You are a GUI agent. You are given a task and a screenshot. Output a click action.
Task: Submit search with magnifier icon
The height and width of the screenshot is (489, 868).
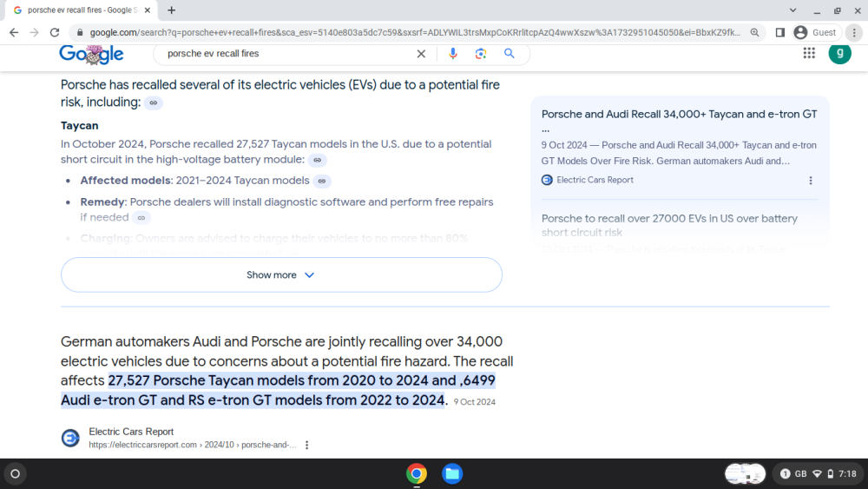pos(510,53)
